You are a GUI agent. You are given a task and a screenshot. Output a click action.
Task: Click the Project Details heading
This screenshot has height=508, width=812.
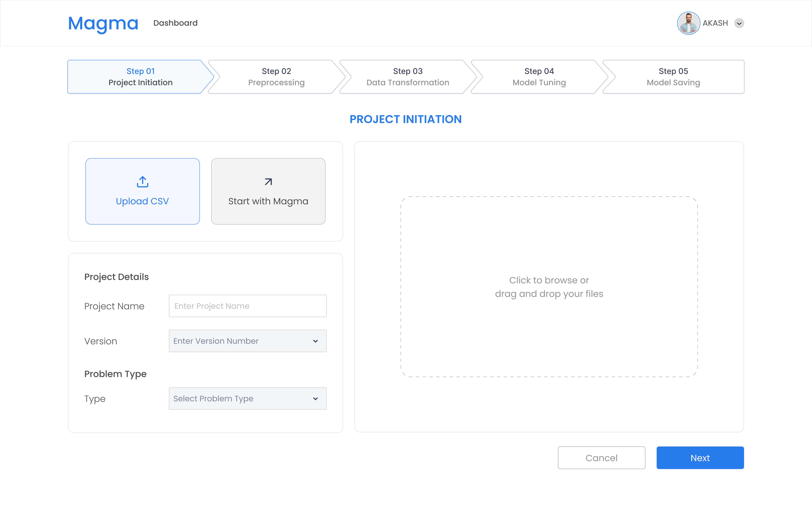point(116,277)
